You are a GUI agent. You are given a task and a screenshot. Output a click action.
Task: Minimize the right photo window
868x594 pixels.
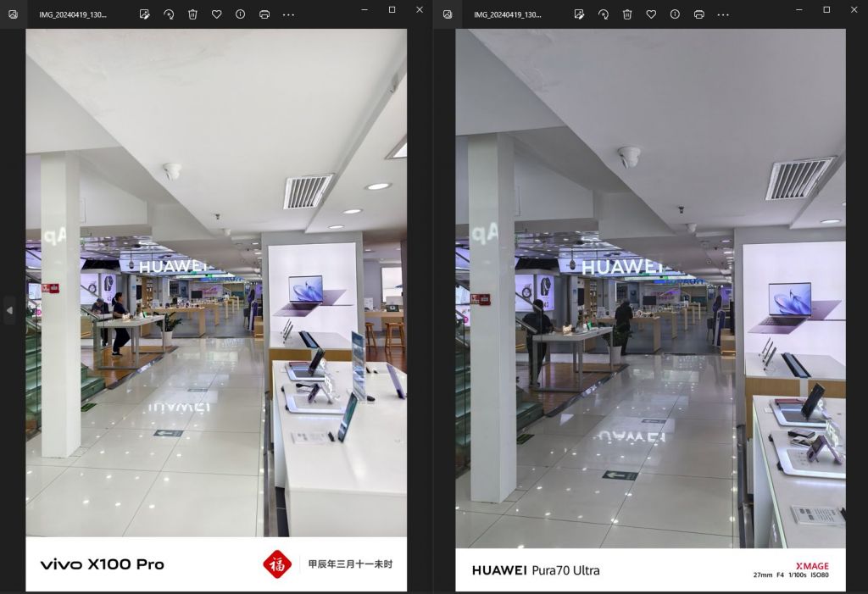click(x=798, y=10)
